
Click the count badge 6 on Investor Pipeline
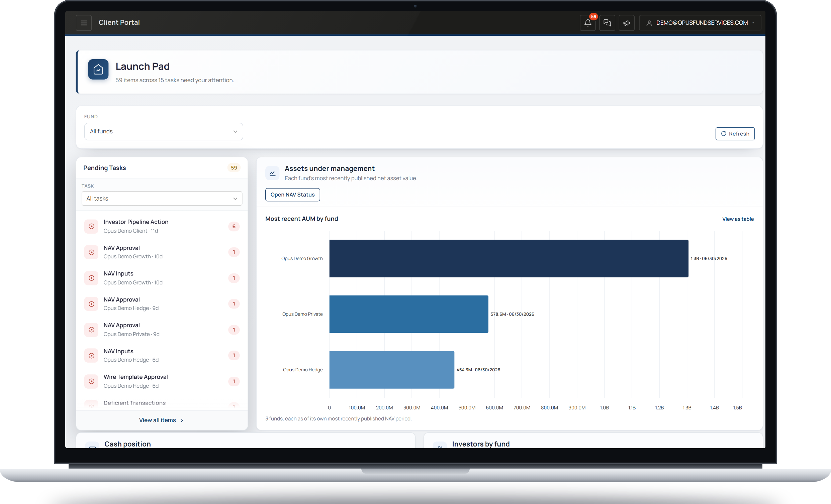234,226
